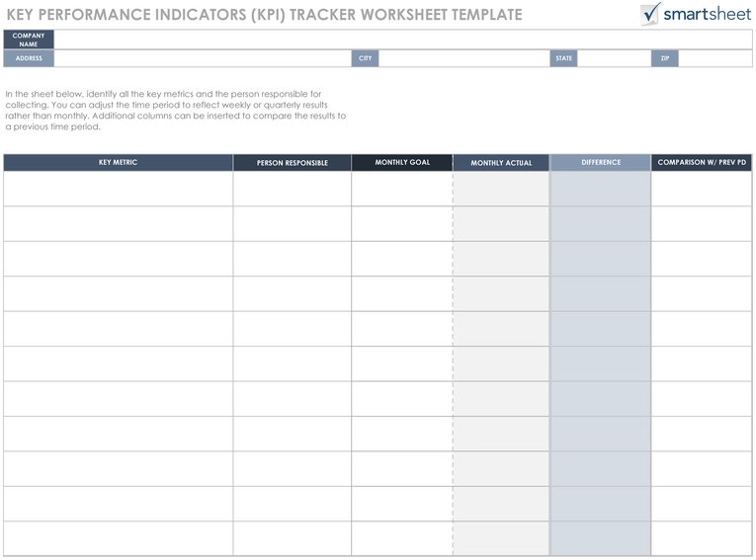Screen dimensions: 756x560
Task: Select the STATE label cell
Action: 563,58
